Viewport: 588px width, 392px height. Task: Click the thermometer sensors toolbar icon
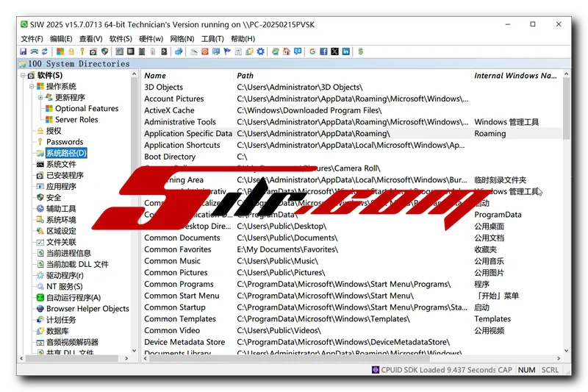point(153,51)
